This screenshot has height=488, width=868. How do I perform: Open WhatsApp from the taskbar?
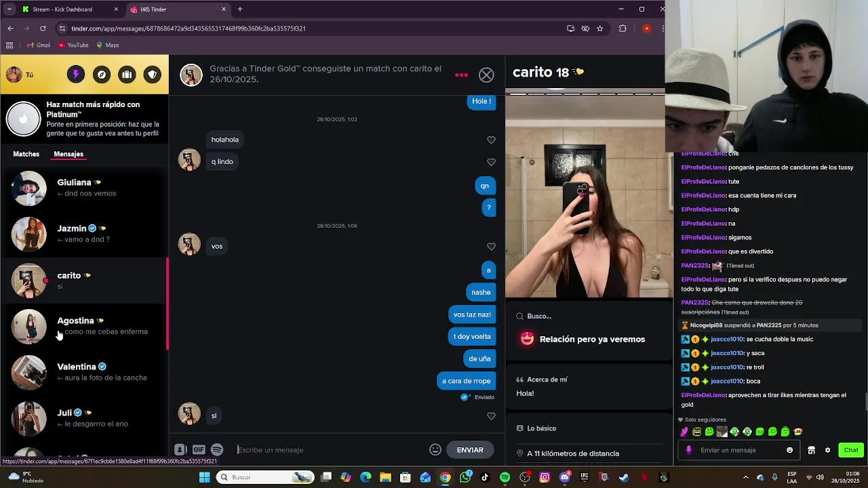465,477
